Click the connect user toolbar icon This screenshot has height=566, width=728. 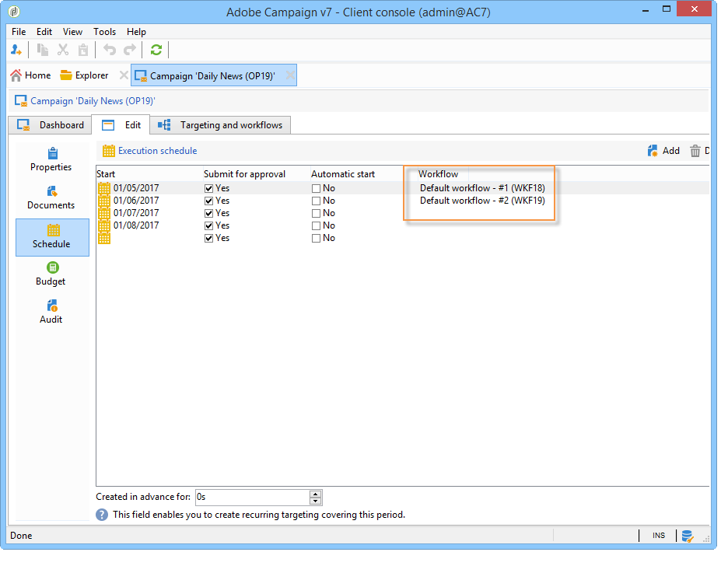pos(16,50)
